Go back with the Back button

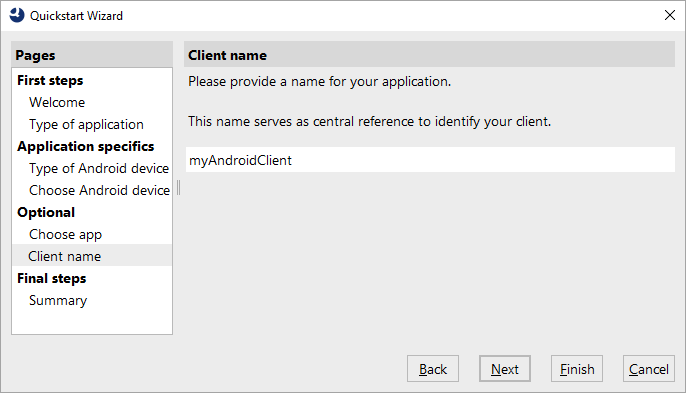pyautogui.click(x=433, y=369)
